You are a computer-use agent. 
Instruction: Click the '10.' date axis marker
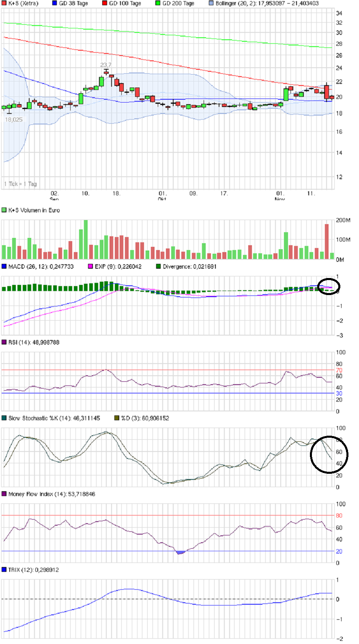pos(85,193)
